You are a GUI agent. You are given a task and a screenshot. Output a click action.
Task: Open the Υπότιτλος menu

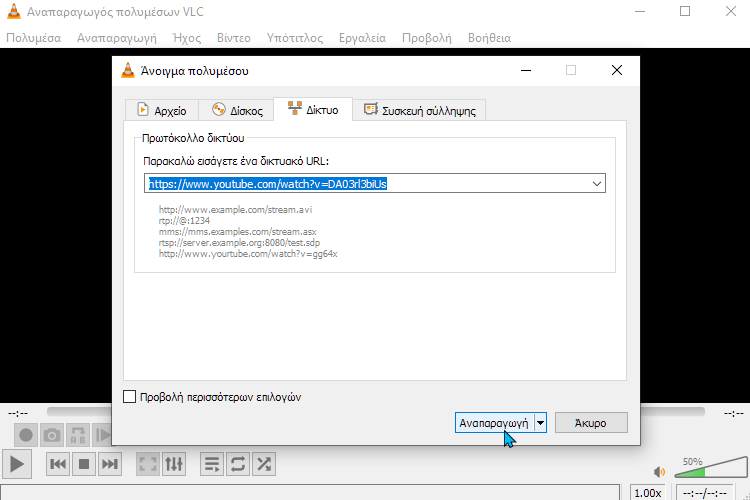pos(295,38)
